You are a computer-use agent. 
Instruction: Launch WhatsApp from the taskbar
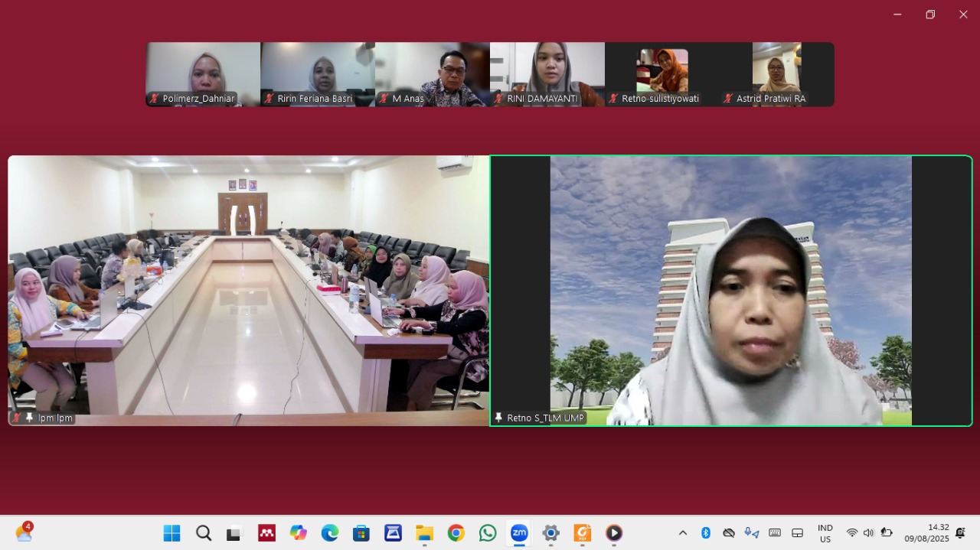tap(488, 533)
